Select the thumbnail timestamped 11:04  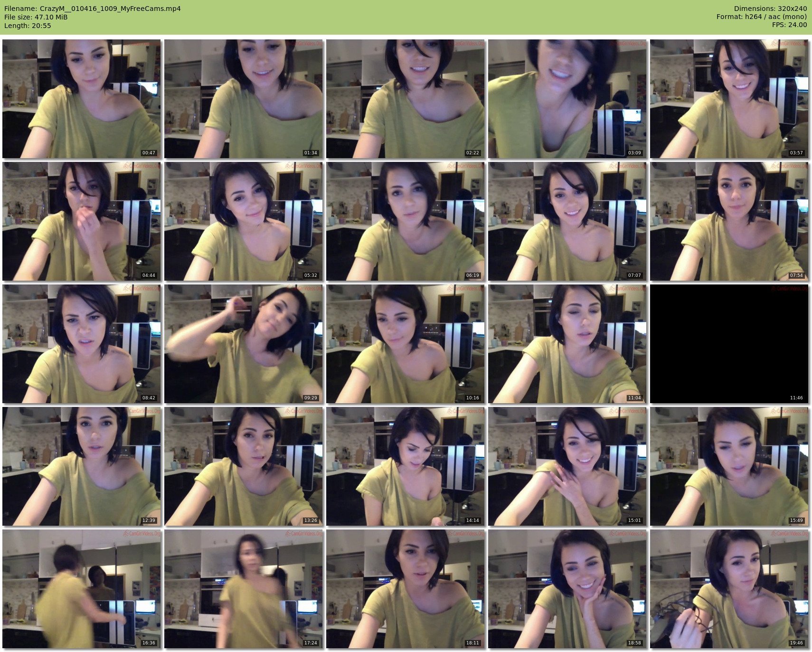(x=567, y=344)
